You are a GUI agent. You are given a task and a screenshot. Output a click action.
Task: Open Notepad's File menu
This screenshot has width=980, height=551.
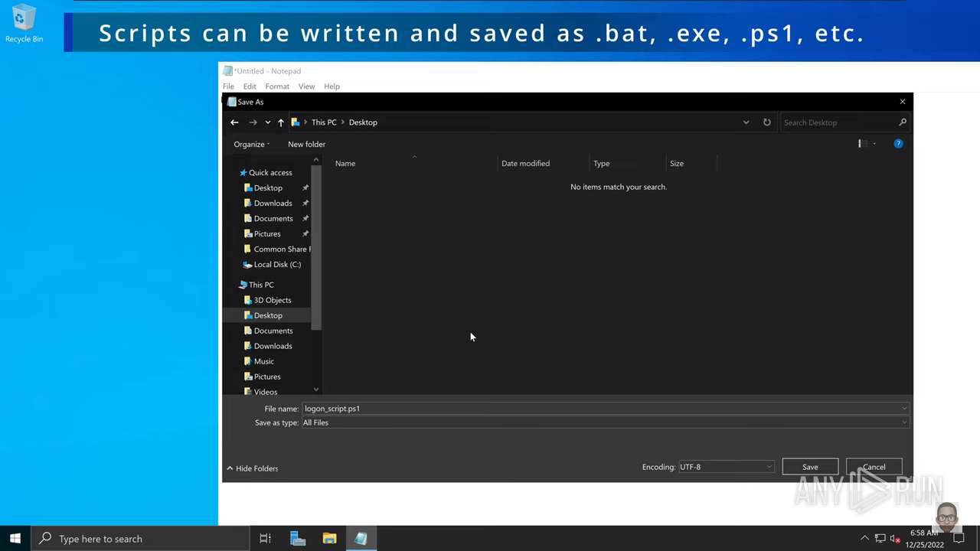pos(228,86)
